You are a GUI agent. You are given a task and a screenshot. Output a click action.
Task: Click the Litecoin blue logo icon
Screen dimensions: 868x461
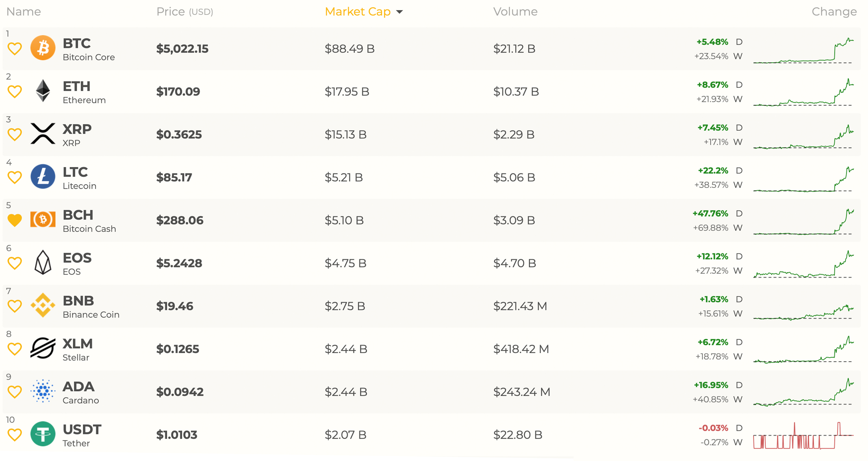click(43, 177)
